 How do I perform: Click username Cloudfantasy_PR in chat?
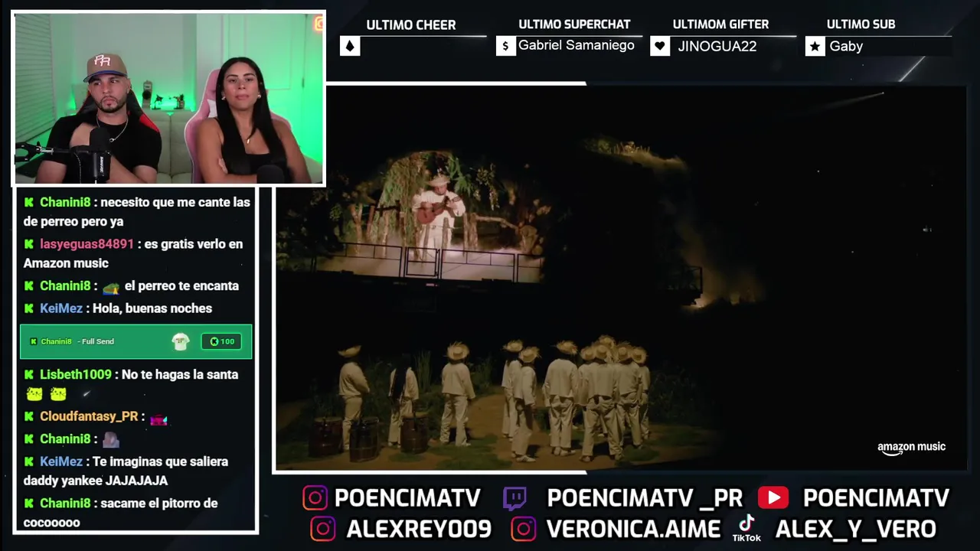coord(89,417)
